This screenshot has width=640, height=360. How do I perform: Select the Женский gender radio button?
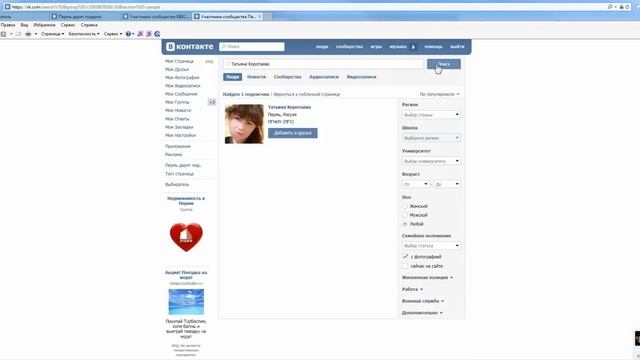point(405,206)
